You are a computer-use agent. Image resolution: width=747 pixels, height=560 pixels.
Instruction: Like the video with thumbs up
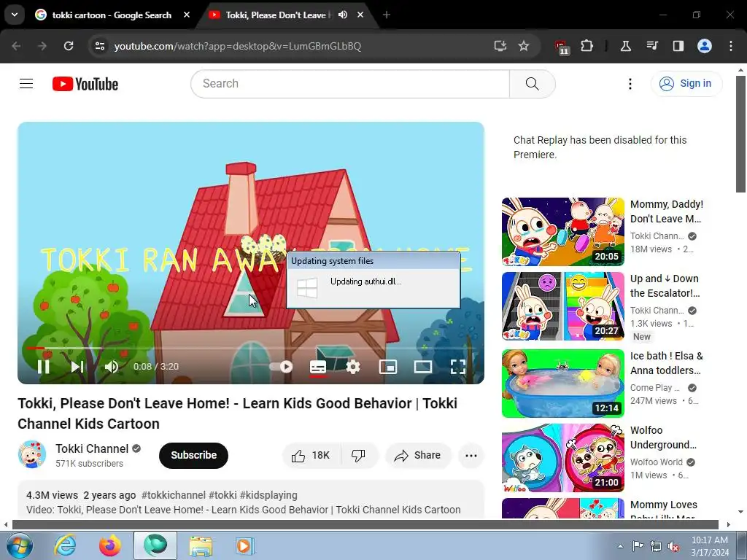click(x=311, y=455)
